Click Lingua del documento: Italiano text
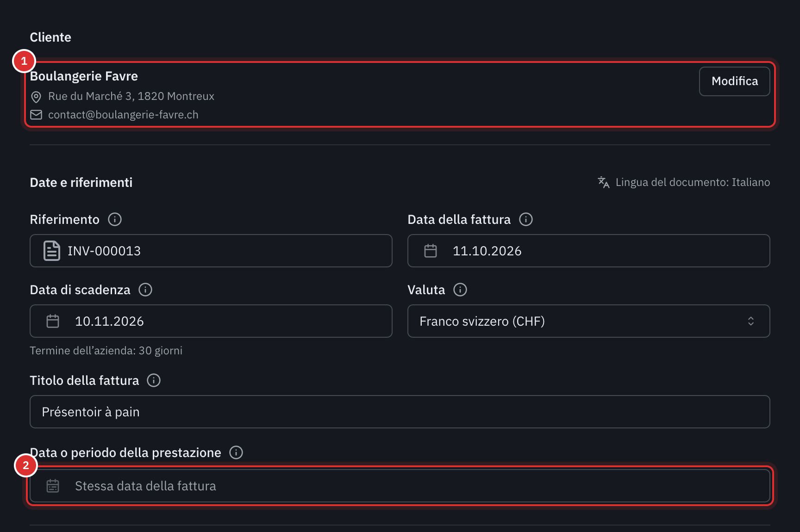Viewport: 800px width, 532px height. (693, 182)
